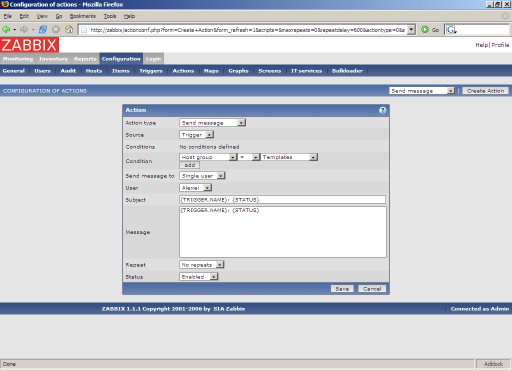
Task: Open the Screens submenu link
Action: [x=269, y=71]
